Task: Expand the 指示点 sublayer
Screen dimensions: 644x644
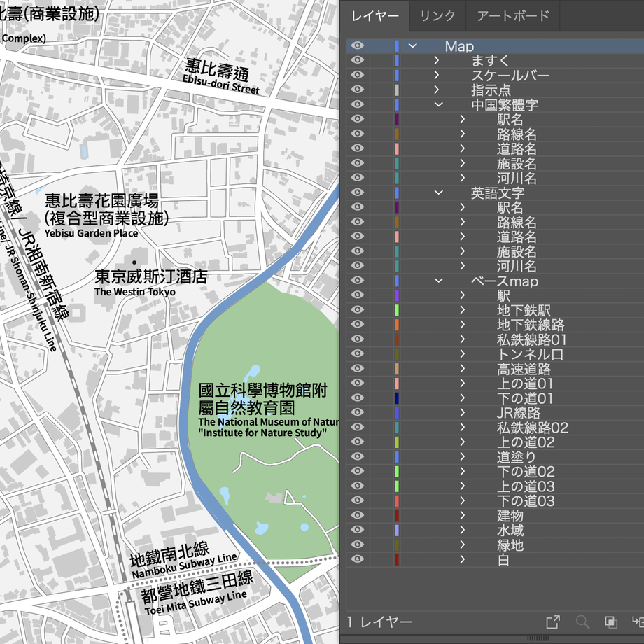Action: [437, 90]
